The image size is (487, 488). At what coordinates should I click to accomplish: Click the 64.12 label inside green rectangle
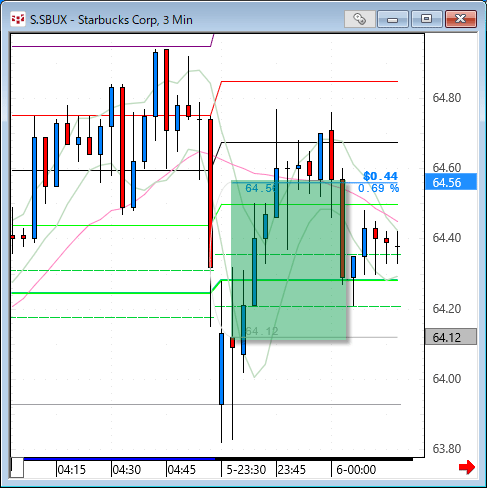(x=262, y=331)
